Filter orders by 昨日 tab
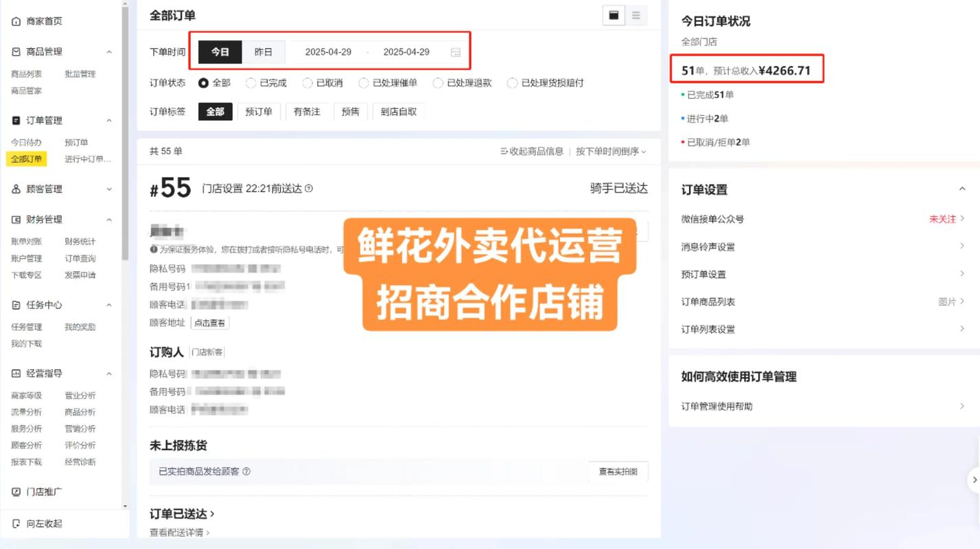This screenshot has width=980, height=549. (264, 52)
